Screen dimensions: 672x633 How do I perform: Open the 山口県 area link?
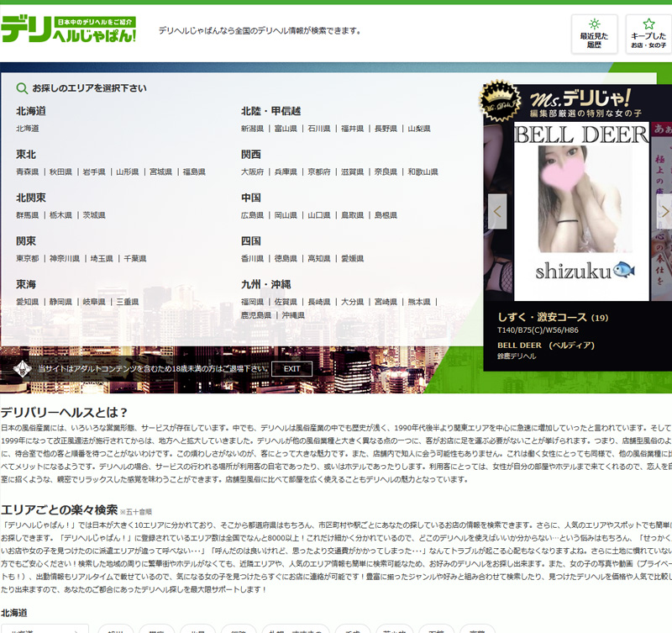(319, 215)
